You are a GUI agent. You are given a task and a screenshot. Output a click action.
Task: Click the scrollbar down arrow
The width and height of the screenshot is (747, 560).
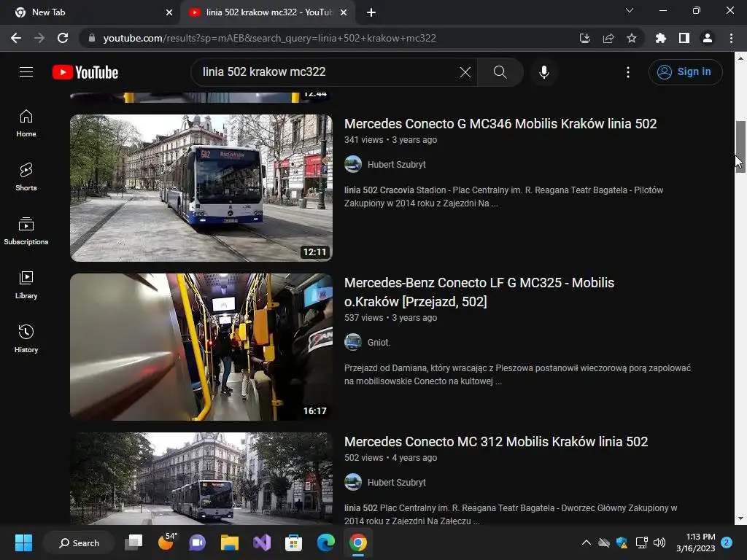click(740, 518)
